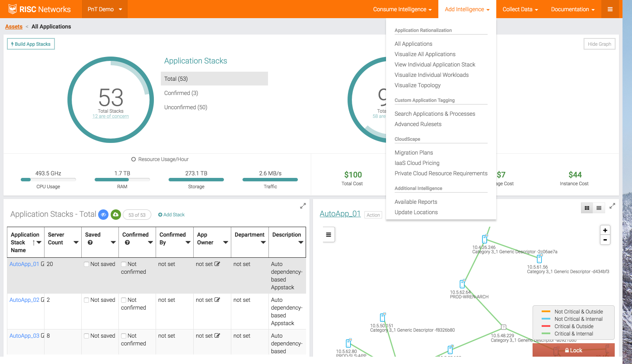Check the Saved checkbox for AutoApp_02
The image size is (632, 364).
(x=86, y=300)
